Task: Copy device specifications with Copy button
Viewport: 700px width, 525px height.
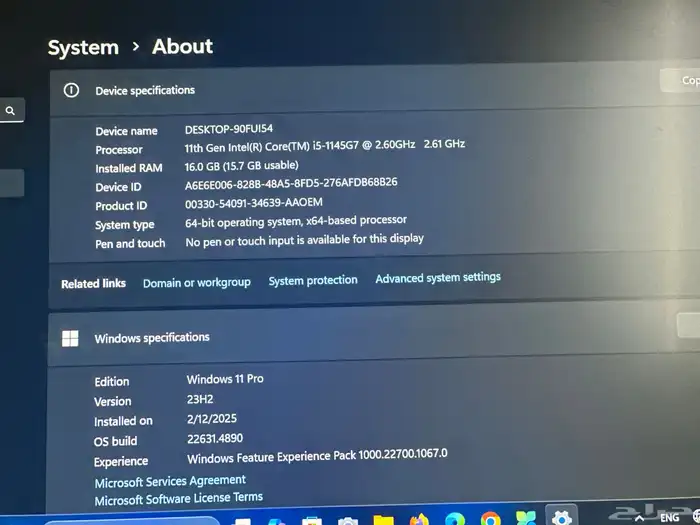Action: 681,80
